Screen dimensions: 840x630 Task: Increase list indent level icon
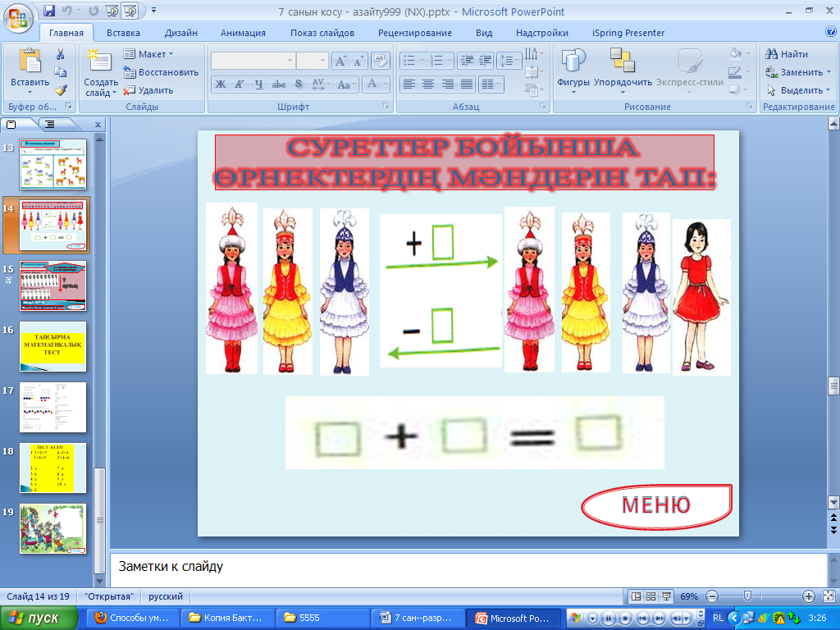tap(485, 61)
